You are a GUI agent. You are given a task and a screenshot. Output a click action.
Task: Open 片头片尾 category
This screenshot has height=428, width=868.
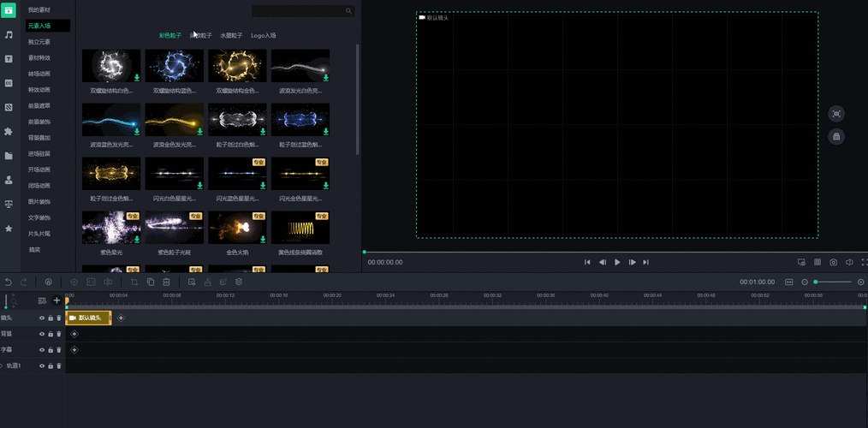click(x=39, y=234)
